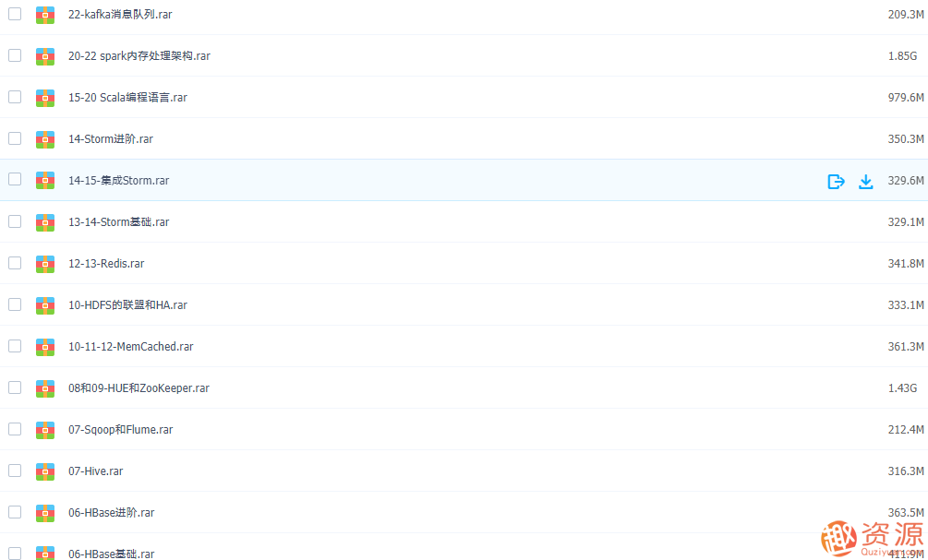Click the archive icon for 10-HDFS的联盟和HA.rar
This screenshot has width=928, height=560.
pyautogui.click(x=45, y=305)
